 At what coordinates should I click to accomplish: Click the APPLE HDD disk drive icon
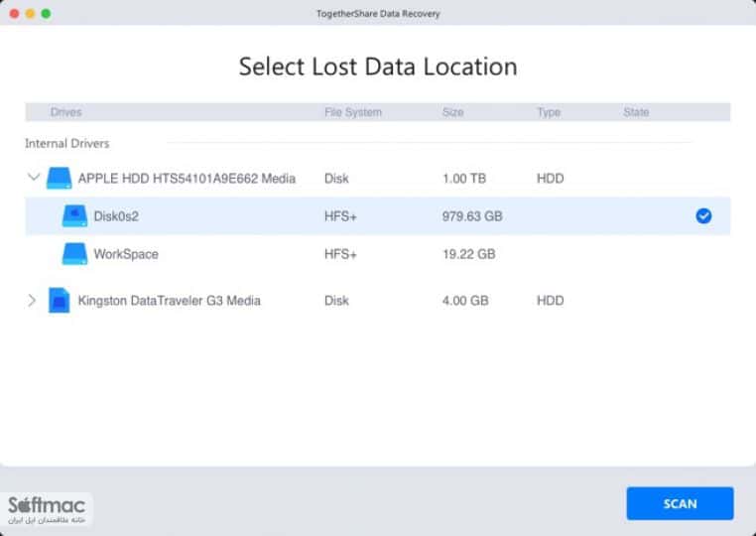(59, 178)
